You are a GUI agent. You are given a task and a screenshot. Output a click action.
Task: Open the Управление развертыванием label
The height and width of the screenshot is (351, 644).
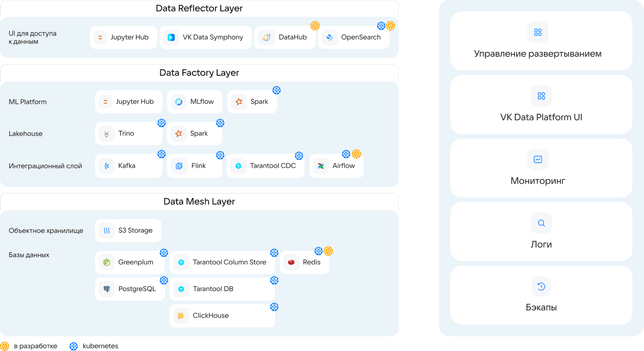538,54
